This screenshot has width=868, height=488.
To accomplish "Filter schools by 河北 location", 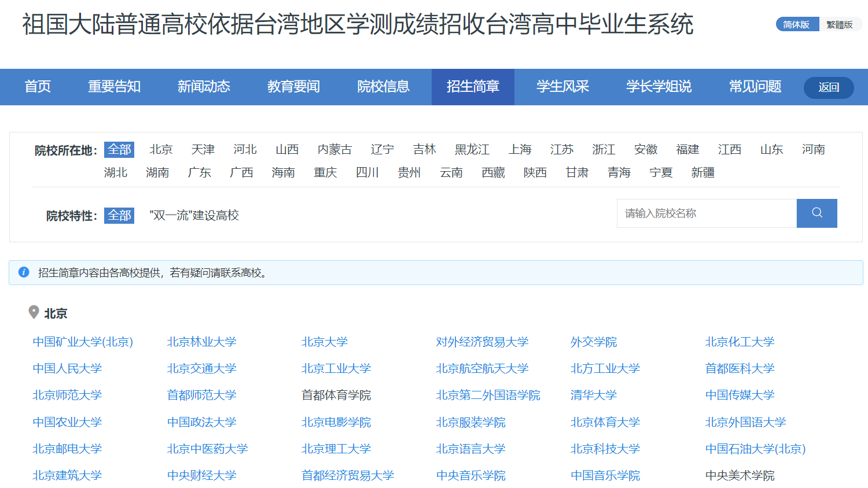I will click(245, 150).
